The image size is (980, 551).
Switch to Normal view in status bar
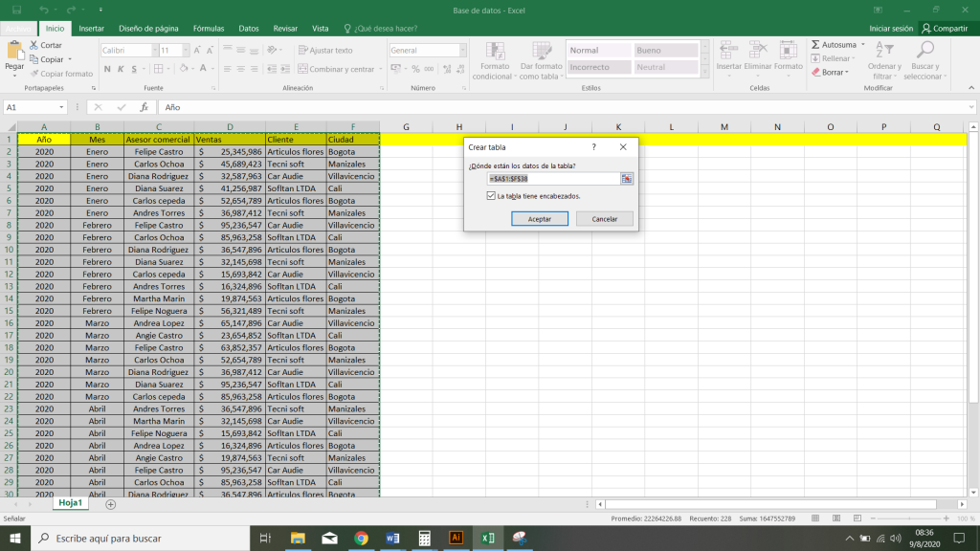(815, 518)
